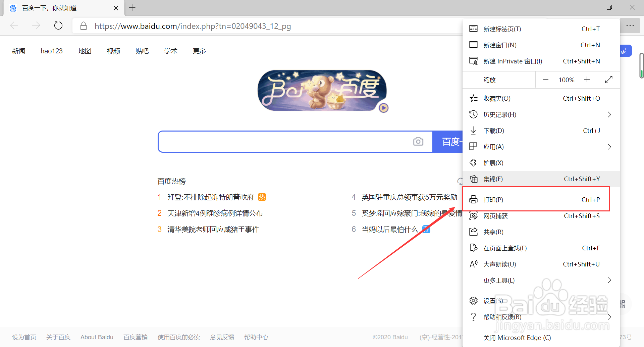This screenshot has width=644, height=347.
Task: Click the 帮助中心 footer link
Action: [256, 337]
